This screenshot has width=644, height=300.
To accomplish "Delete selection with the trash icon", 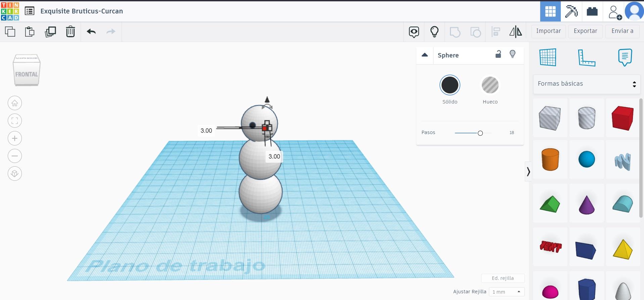I will click(x=71, y=32).
